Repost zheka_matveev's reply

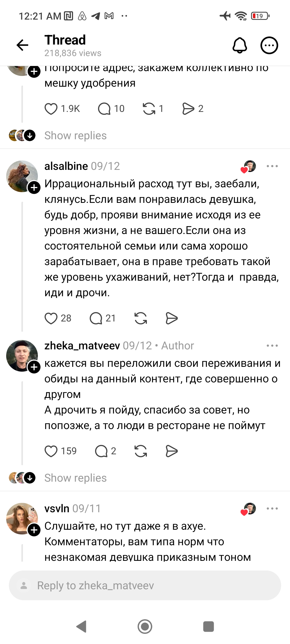point(141,451)
